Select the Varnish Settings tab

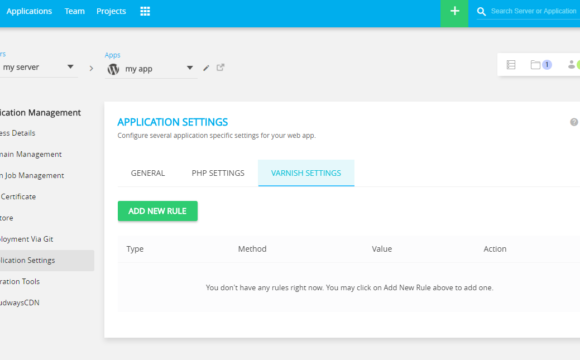(306, 173)
